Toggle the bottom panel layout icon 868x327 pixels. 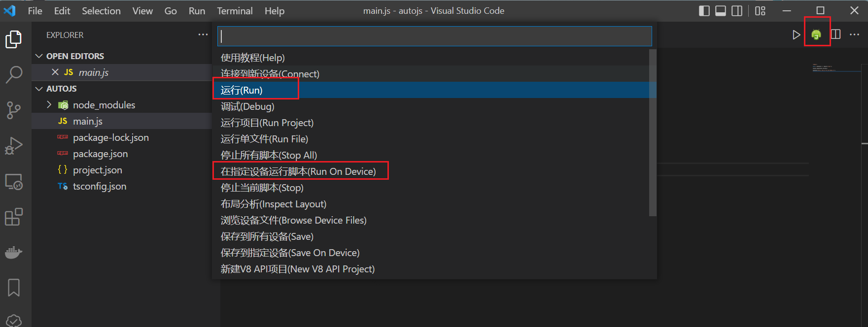coord(721,11)
